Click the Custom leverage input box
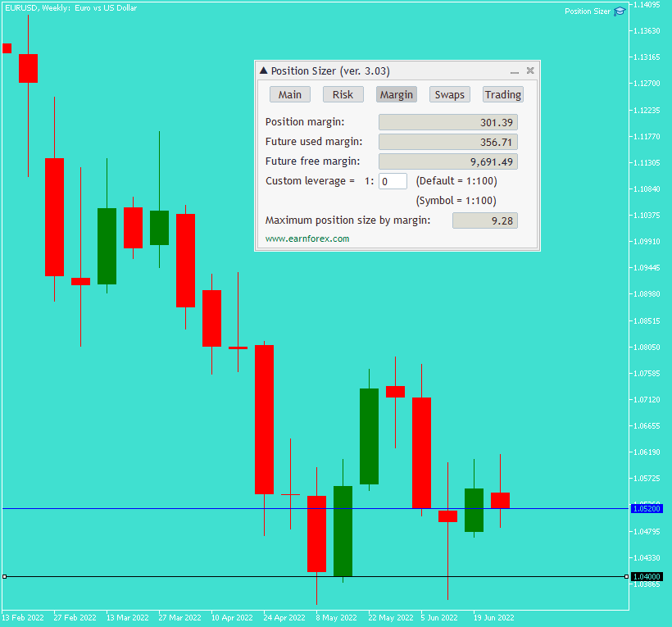Image resolution: width=672 pixels, height=627 pixels. [x=391, y=180]
